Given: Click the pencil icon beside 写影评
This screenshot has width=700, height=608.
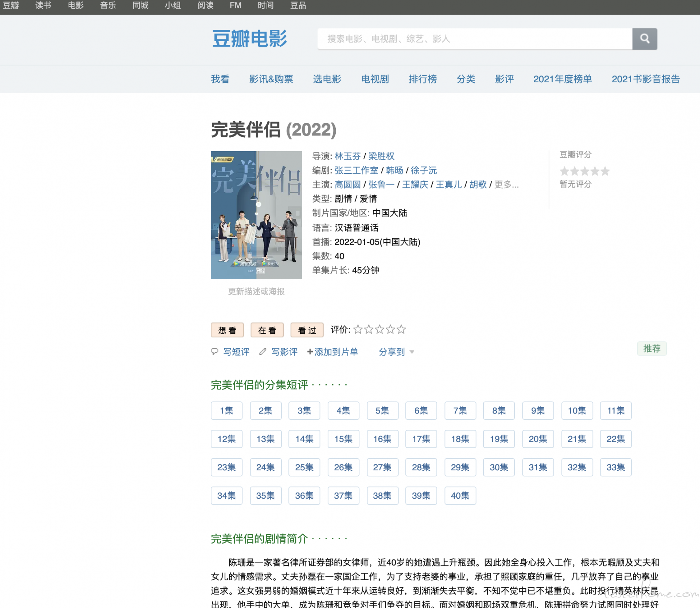Looking at the screenshot, I should pyautogui.click(x=263, y=352).
